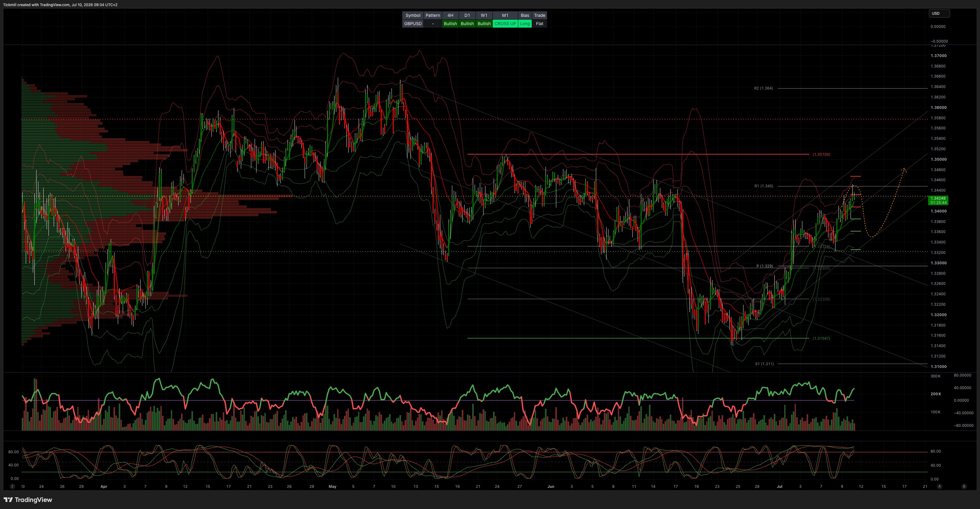Select the 4H Bullish cell
Image resolution: width=980 pixels, height=509 pixels.
point(450,24)
